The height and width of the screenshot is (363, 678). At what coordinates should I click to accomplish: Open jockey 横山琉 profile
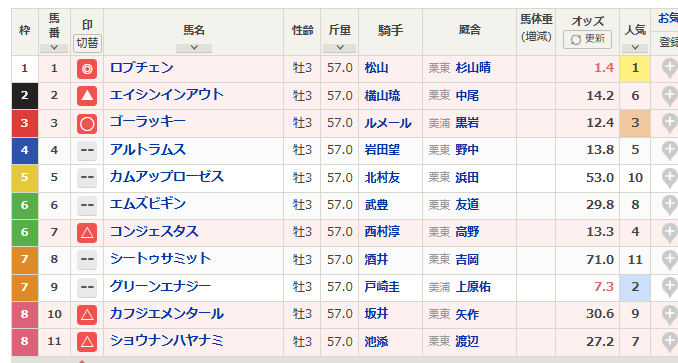coord(382,96)
